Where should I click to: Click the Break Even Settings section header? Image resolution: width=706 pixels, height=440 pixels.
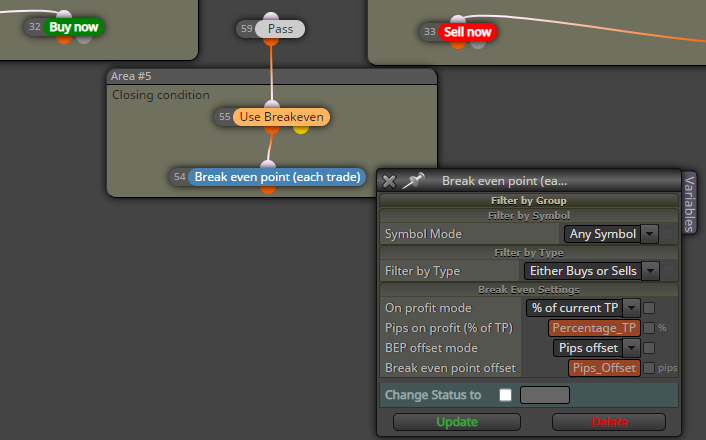[x=529, y=290]
